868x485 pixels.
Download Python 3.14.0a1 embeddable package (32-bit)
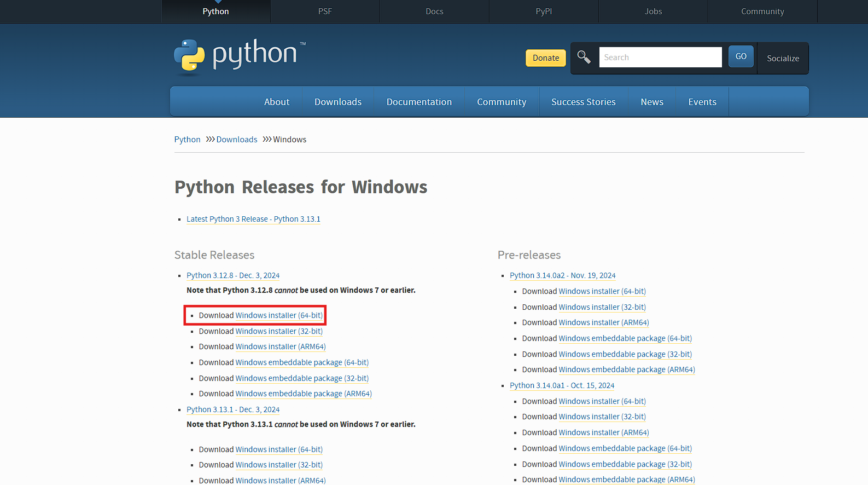[625, 464]
